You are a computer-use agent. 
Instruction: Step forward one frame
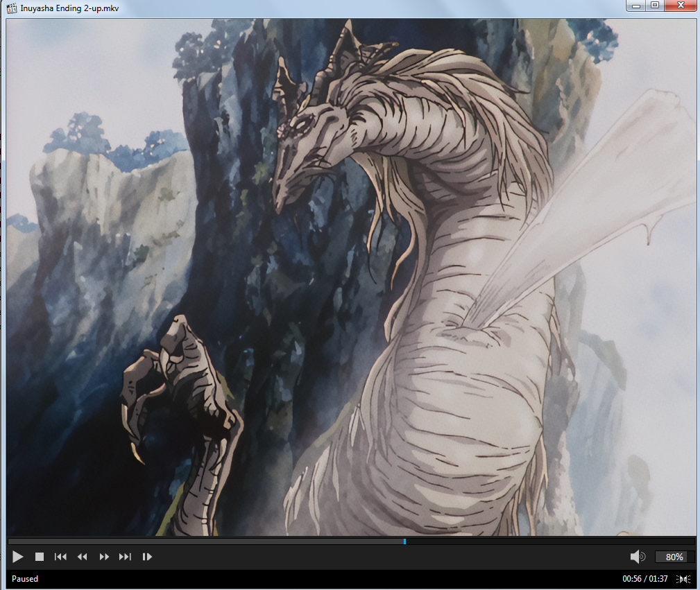(x=147, y=557)
